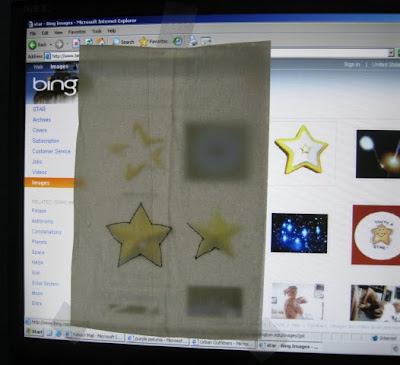The height and width of the screenshot is (365, 400).
Task: Click the Forward arrow button
Action: [x=59, y=44]
